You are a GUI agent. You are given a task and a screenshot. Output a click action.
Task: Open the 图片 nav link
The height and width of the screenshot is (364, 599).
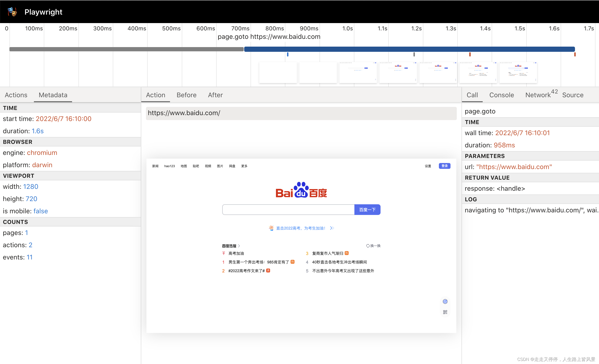coord(220,166)
